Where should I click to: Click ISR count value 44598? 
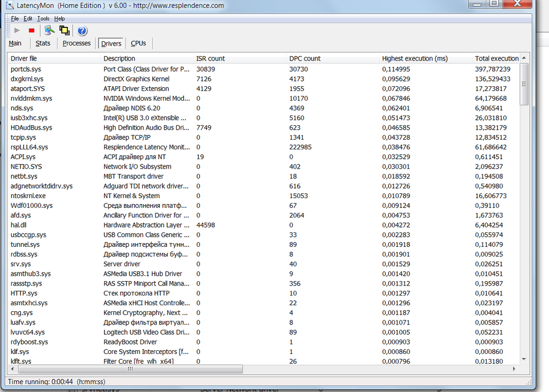(205, 225)
